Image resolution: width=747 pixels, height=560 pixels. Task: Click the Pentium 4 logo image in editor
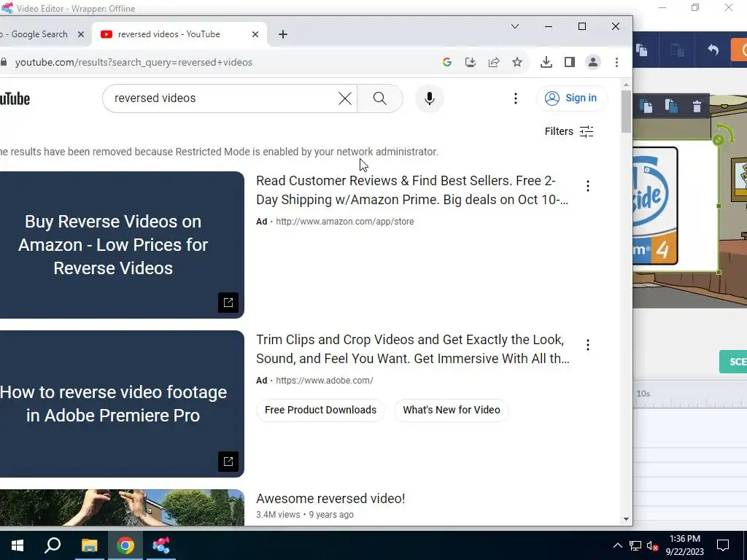click(655, 206)
